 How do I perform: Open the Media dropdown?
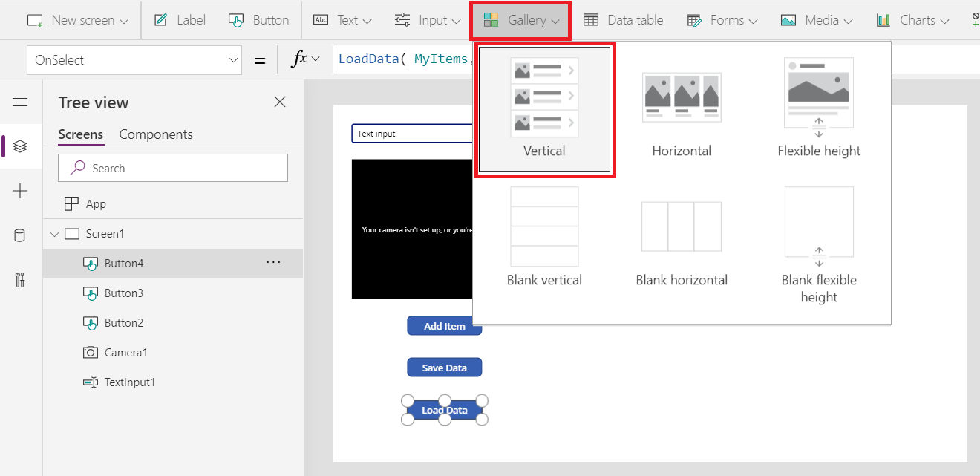816,20
